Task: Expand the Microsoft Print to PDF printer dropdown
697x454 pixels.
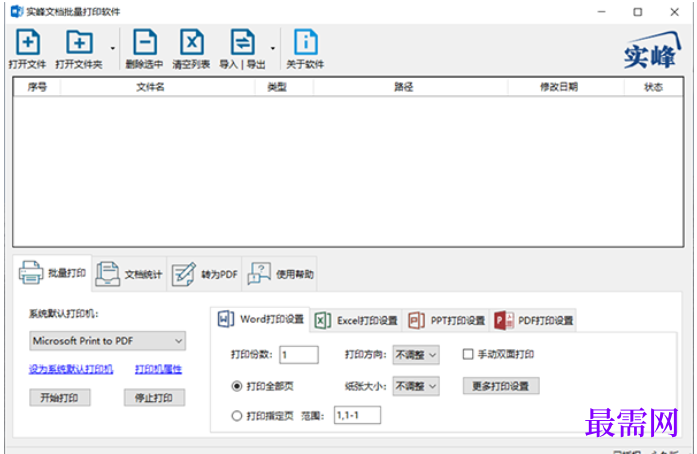Action: (108, 342)
